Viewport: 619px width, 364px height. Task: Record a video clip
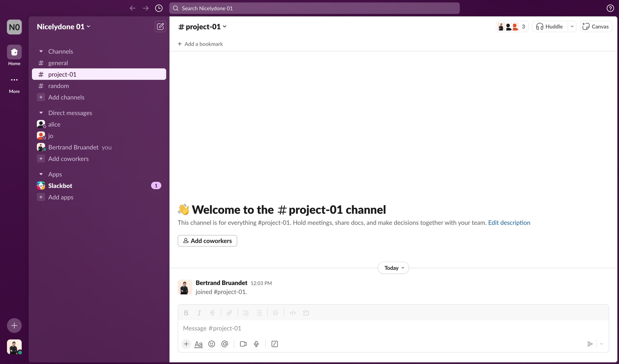point(243,344)
